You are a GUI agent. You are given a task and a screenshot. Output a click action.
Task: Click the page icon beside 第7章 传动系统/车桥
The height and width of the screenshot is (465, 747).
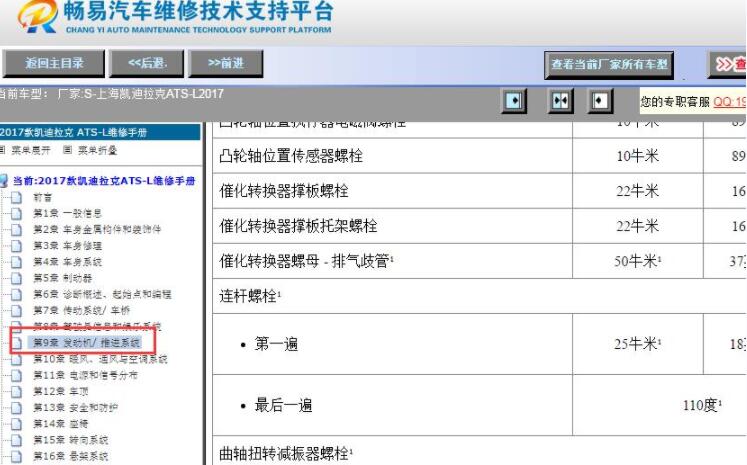pyautogui.click(x=16, y=310)
